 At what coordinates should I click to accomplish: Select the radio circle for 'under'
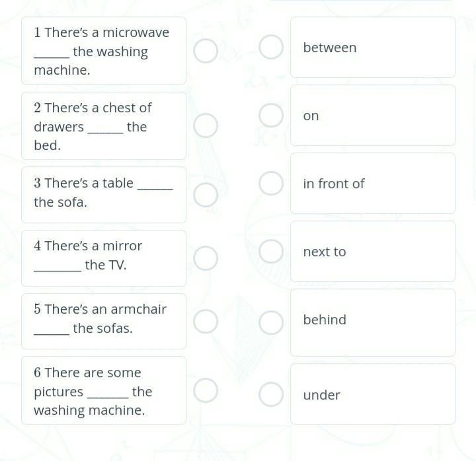271,394
